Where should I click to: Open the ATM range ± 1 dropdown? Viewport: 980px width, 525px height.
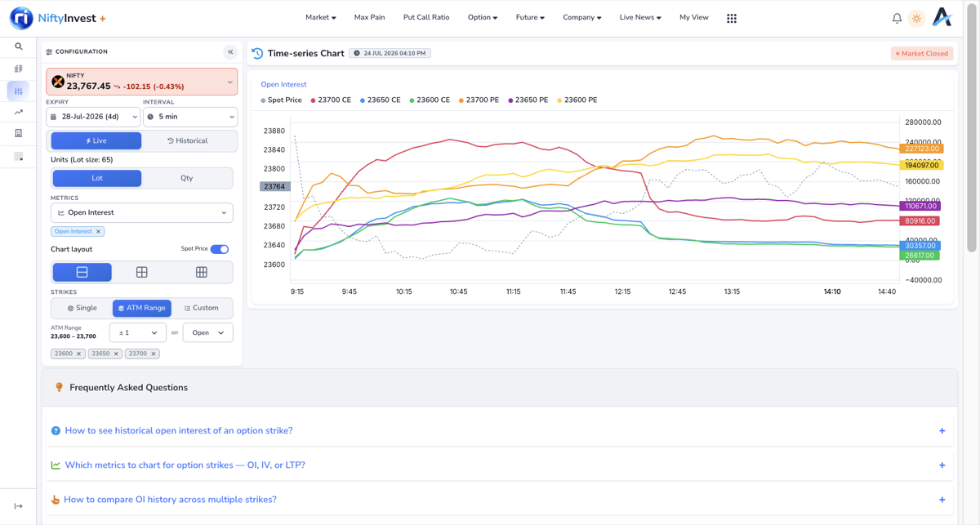pyautogui.click(x=138, y=333)
